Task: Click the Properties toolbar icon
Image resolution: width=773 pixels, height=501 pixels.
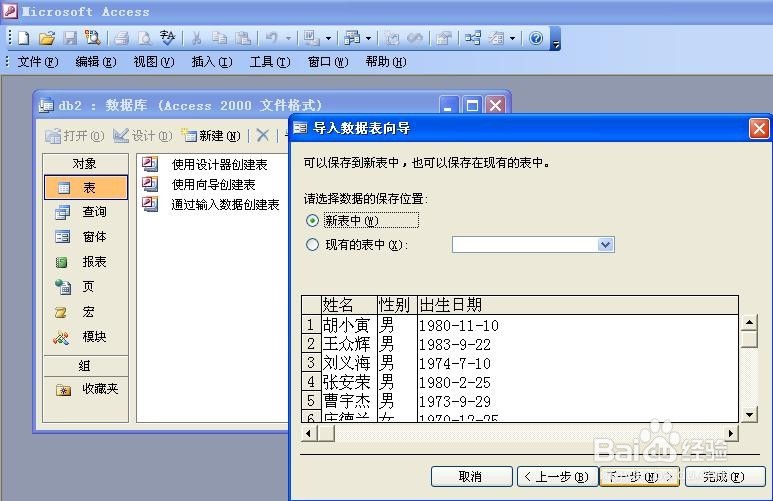Action: 444,38
